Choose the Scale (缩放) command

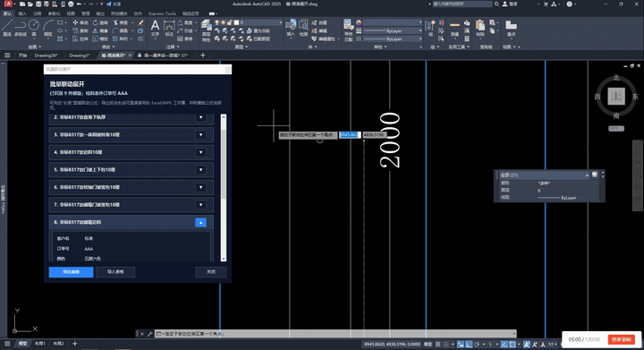point(100,39)
